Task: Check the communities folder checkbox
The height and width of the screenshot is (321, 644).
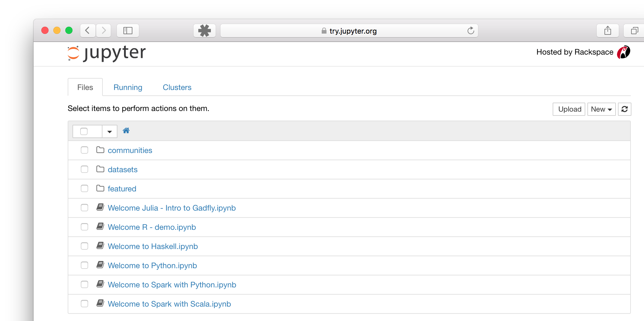Action: [x=84, y=150]
